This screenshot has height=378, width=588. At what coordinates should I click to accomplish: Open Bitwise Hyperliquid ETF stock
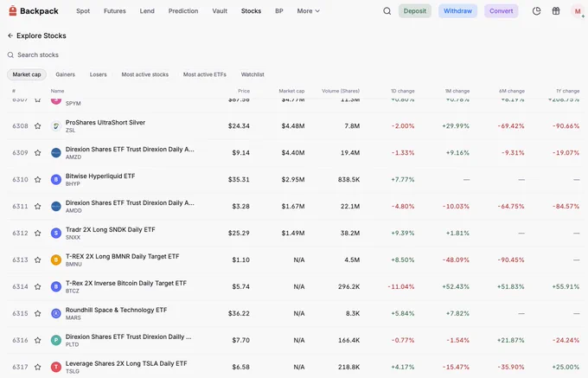pyautogui.click(x=100, y=176)
